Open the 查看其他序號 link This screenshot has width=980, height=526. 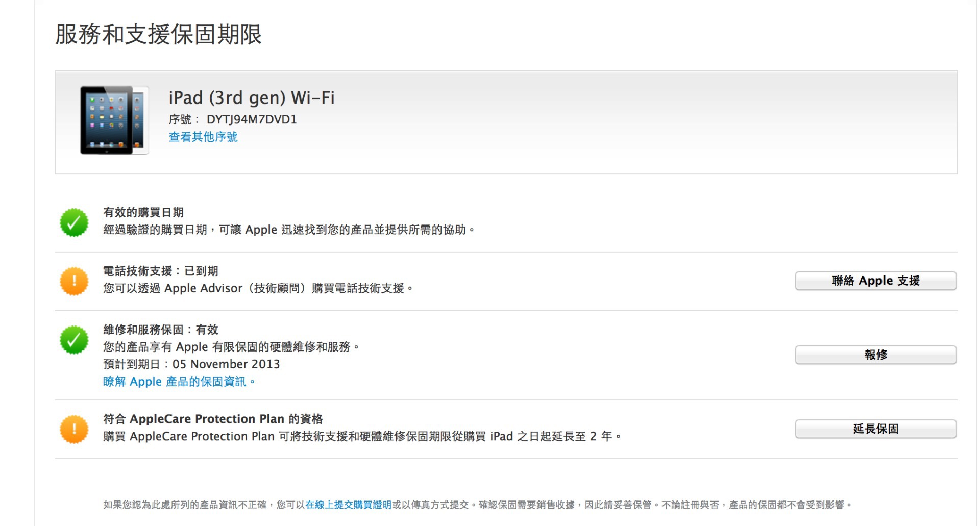pos(203,137)
